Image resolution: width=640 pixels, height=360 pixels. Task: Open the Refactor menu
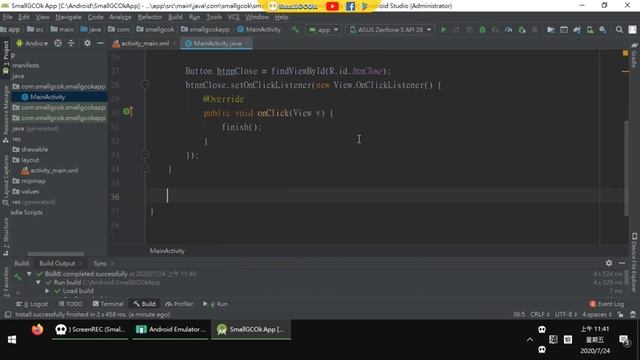point(149,17)
